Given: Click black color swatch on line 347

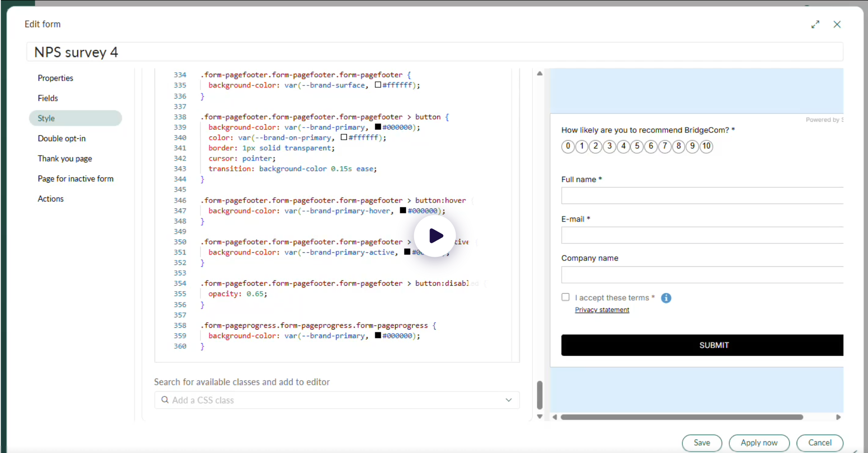Looking at the screenshot, I should point(403,210).
